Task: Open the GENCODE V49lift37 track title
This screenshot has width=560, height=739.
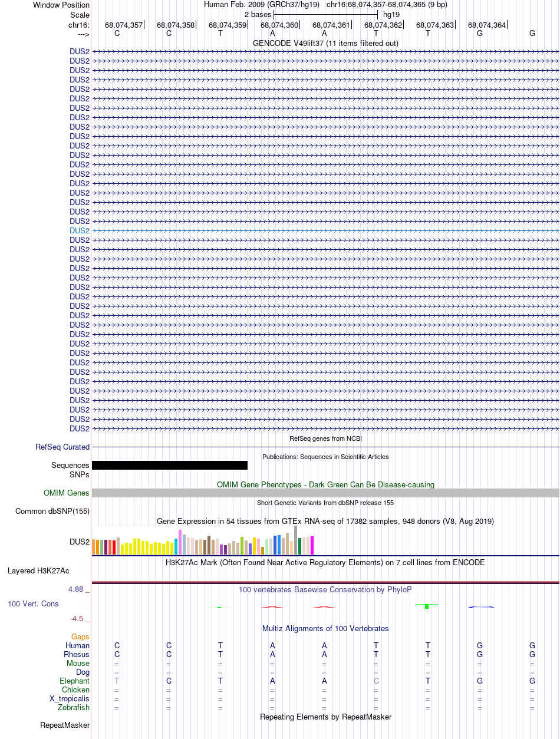Action: 325,43
